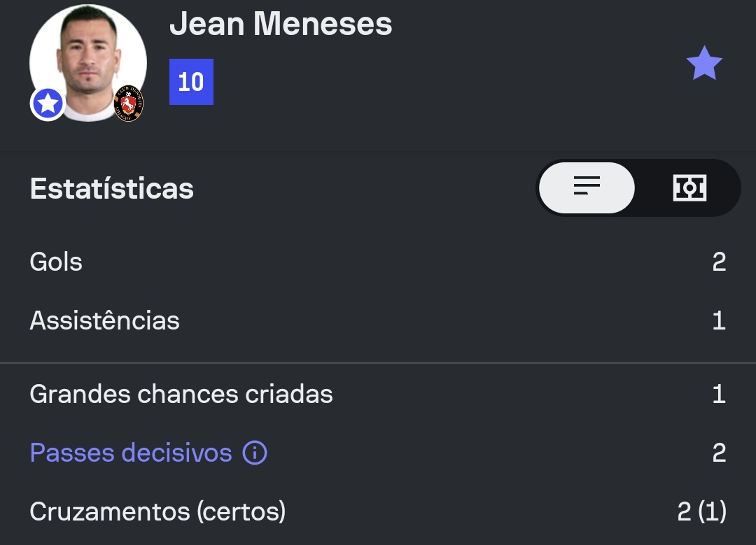
Task: Open the Passes decisivos link
Action: pos(131,453)
